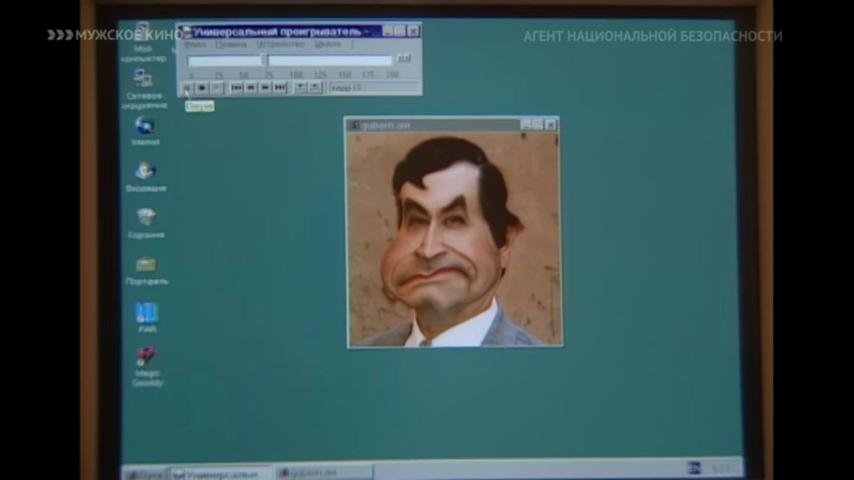Open the Edit menu in media player
The image size is (854, 480).
point(231,45)
